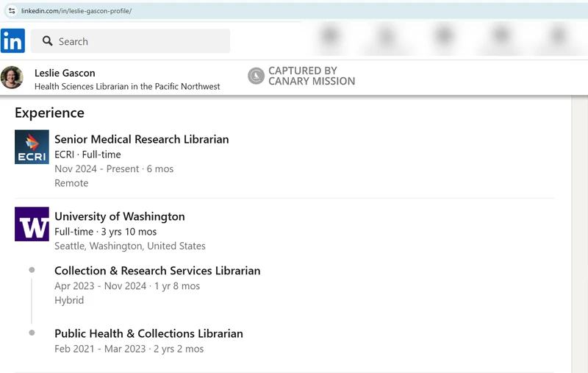Click the magnifier icon in search box
The width and height of the screenshot is (588, 373).
tap(47, 41)
